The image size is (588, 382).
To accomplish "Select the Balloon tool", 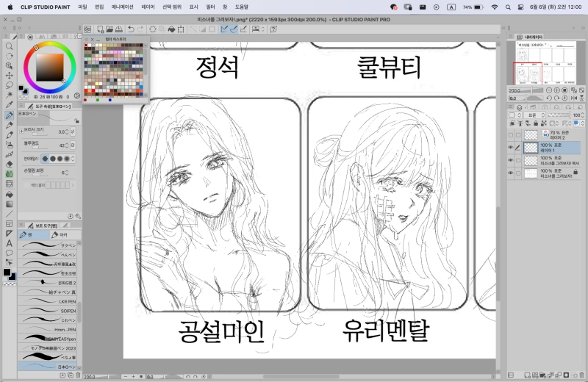I will pos(10,252).
